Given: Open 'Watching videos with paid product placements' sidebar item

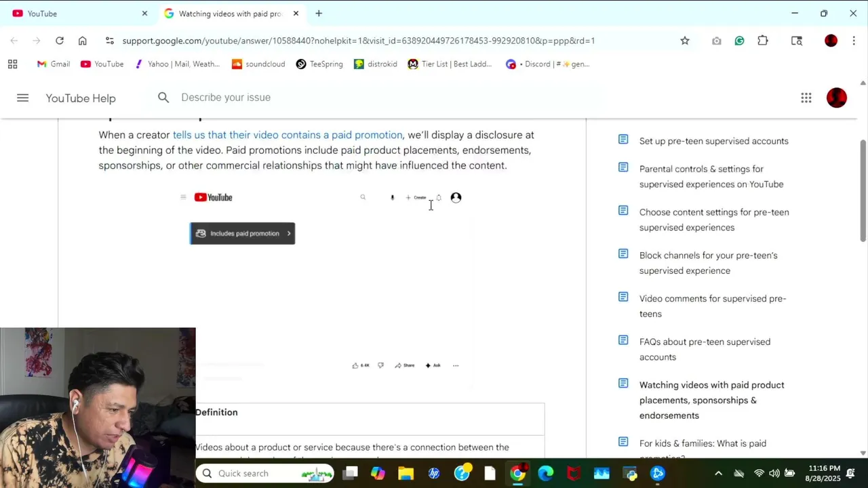Looking at the screenshot, I should point(712,400).
